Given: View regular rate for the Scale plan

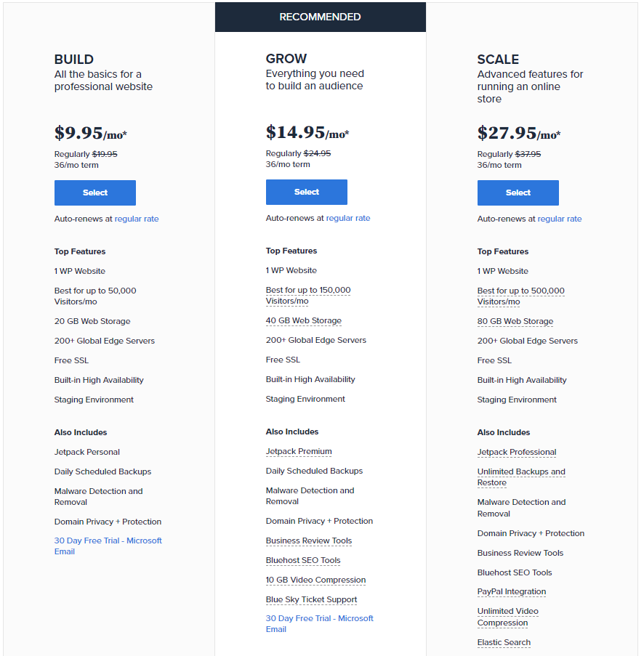Looking at the screenshot, I should click(560, 219).
